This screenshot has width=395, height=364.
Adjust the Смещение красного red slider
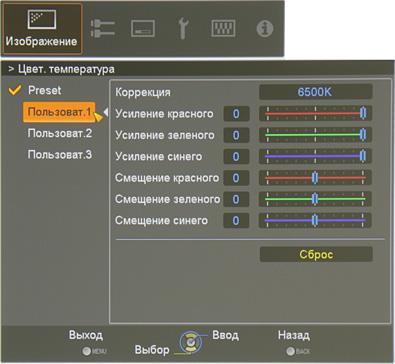click(x=315, y=178)
